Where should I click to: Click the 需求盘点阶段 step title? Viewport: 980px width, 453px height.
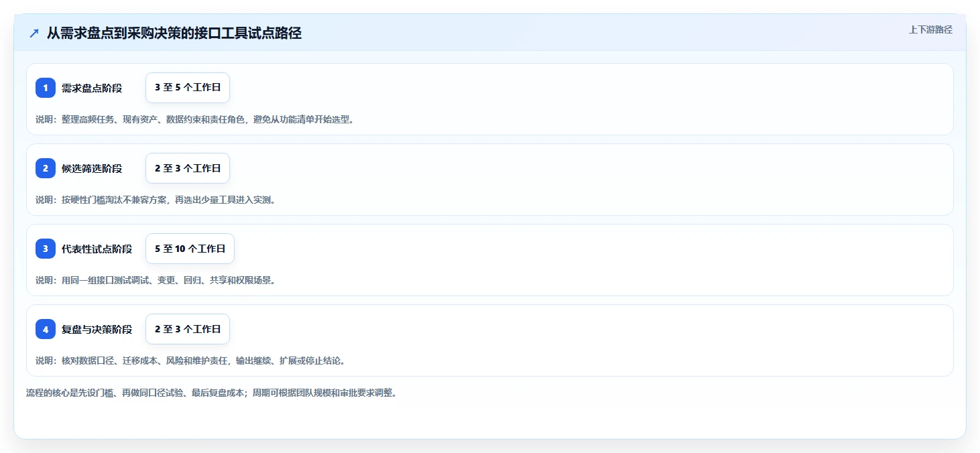[92, 88]
